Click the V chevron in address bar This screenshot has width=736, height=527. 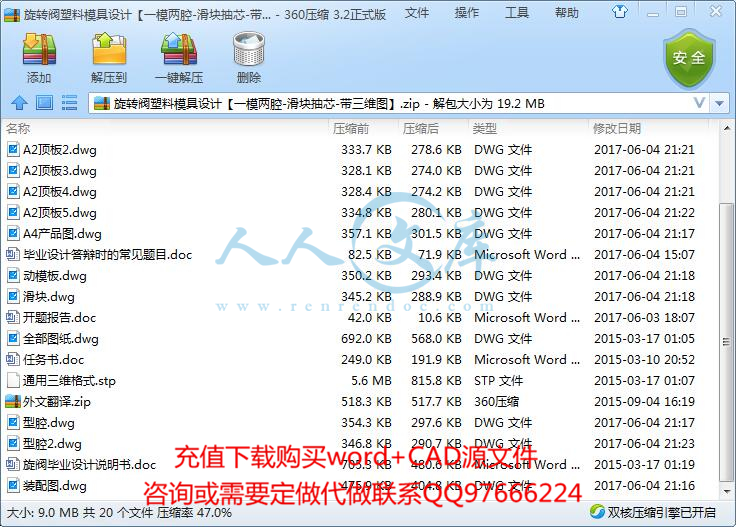[x=699, y=102]
